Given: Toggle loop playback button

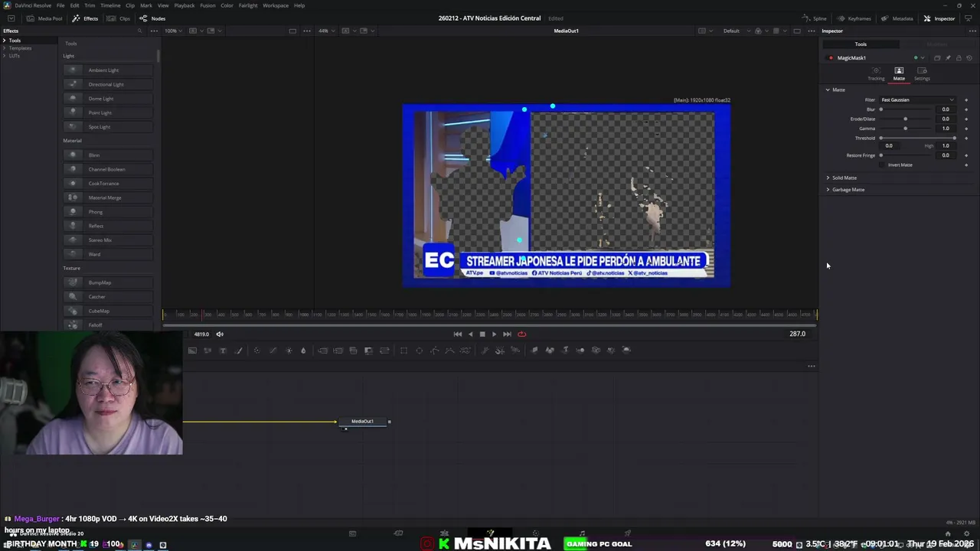Looking at the screenshot, I should pos(522,334).
